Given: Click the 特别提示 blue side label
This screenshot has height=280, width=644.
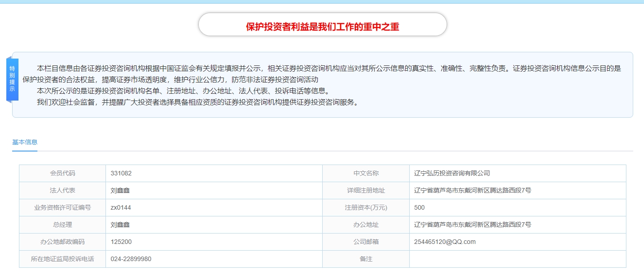Looking at the screenshot, I should (12, 79).
